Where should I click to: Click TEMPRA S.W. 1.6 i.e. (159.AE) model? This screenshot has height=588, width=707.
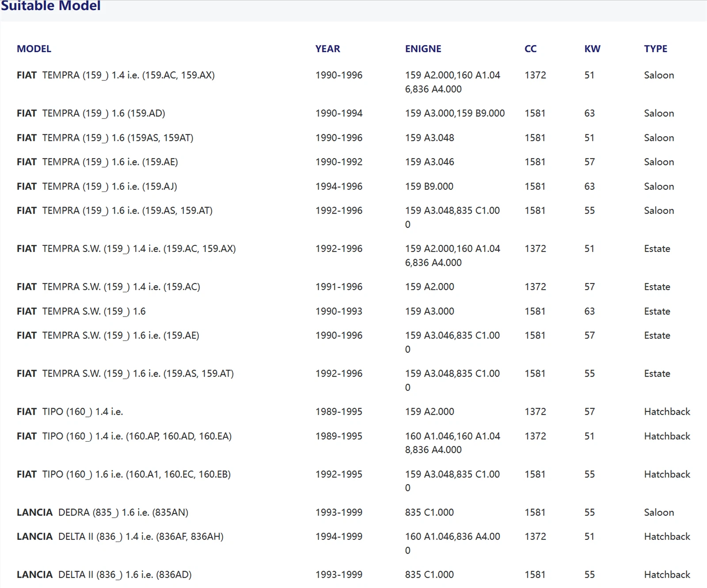coord(108,335)
